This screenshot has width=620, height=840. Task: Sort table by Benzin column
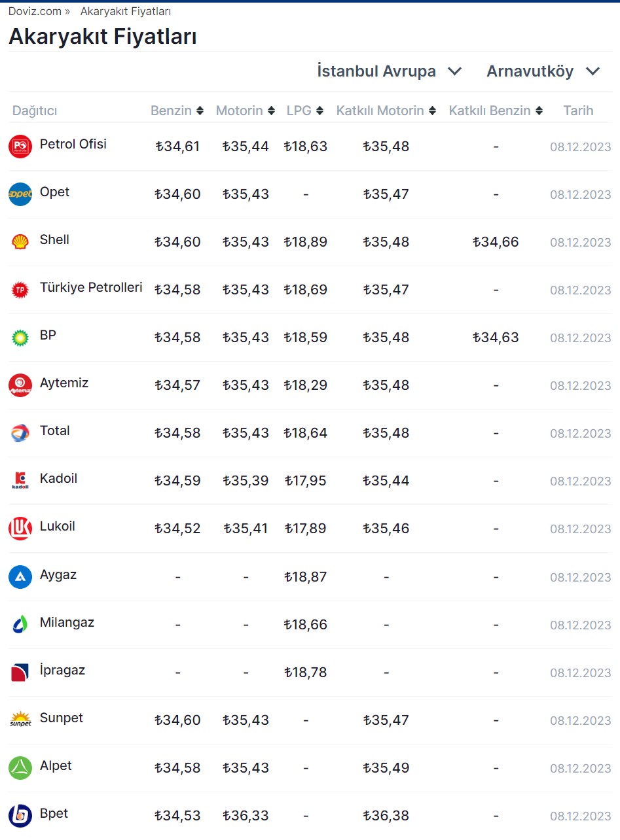tap(177, 111)
